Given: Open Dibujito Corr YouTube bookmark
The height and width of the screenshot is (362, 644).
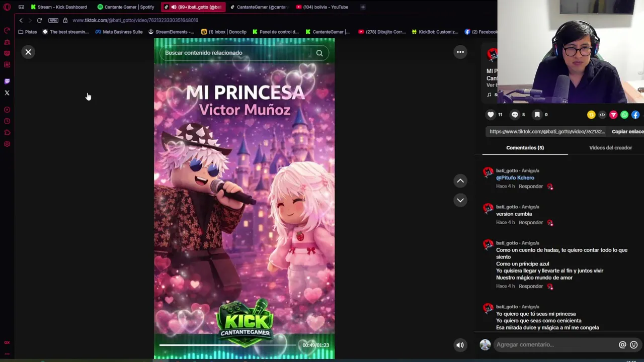Looking at the screenshot, I should pyautogui.click(x=382, y=32).
